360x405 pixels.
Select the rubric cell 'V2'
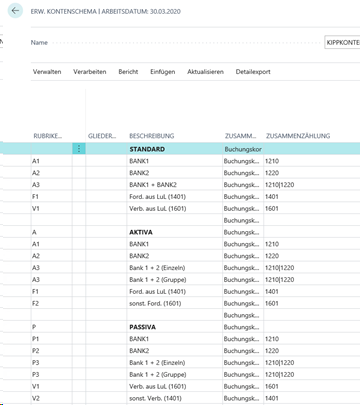[x=52, y=398]
